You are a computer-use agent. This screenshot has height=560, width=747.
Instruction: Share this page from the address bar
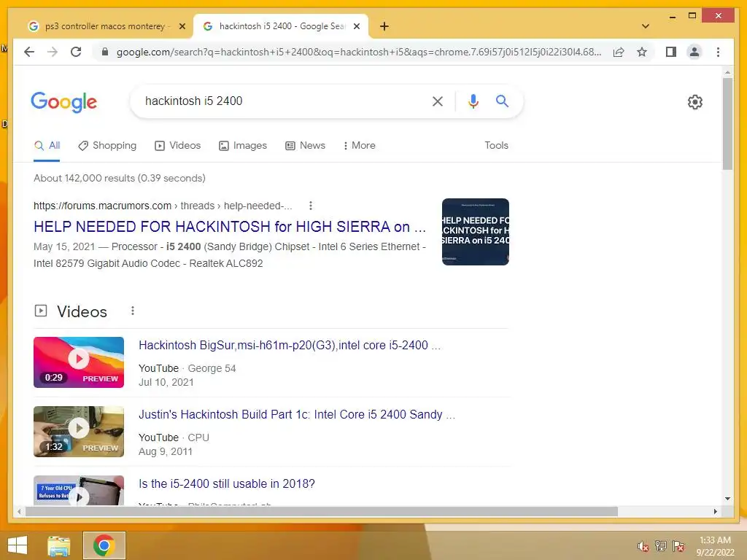point(619,52)
